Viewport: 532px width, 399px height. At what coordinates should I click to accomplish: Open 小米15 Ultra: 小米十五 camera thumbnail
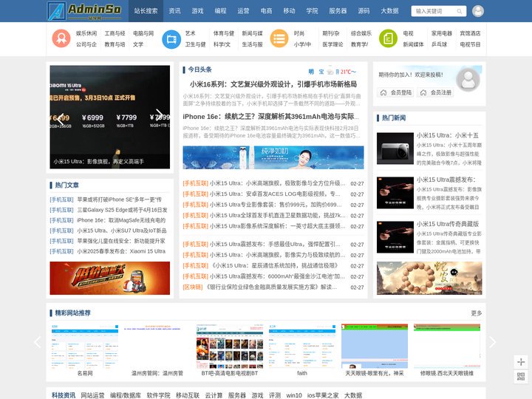[x=395, y=149]
